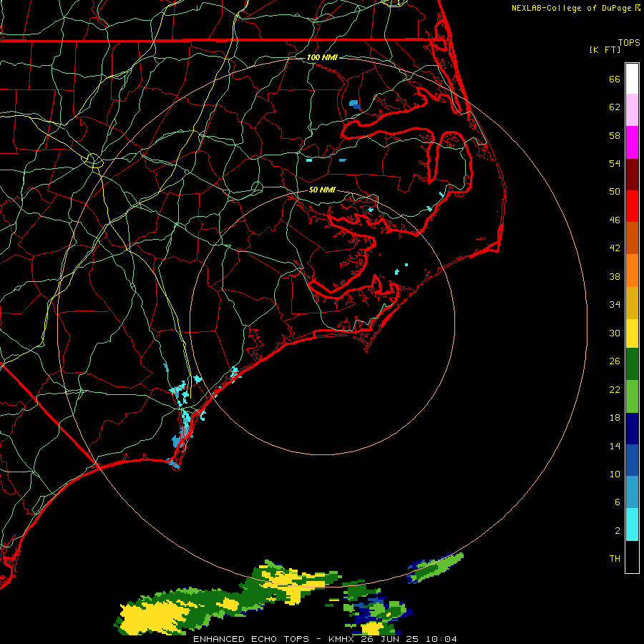Click the bright red legend swatch
644x644 pixels.
(x=632, y=206)
